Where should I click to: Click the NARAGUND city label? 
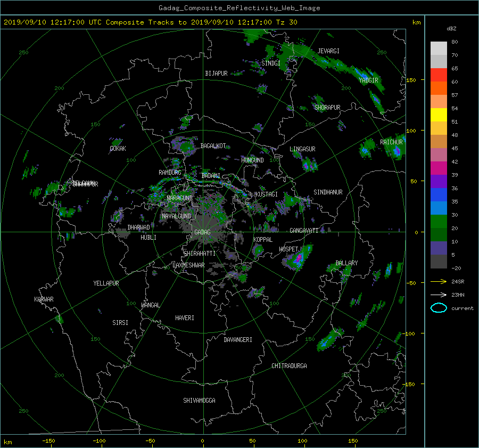[180, 198]
